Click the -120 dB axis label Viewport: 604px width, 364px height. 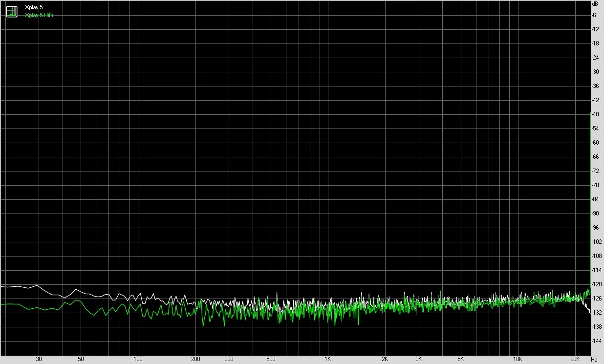click(x=596, y=284)
